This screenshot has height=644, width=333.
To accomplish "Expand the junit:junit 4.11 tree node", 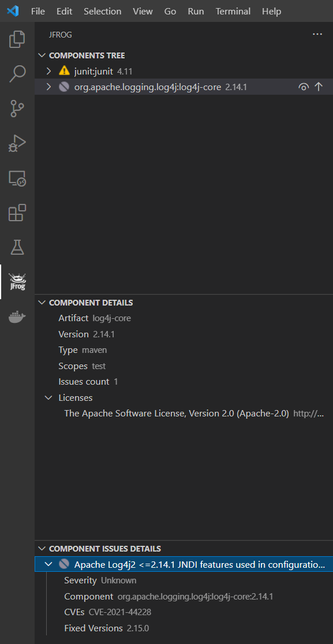I will tap(49, 71).
